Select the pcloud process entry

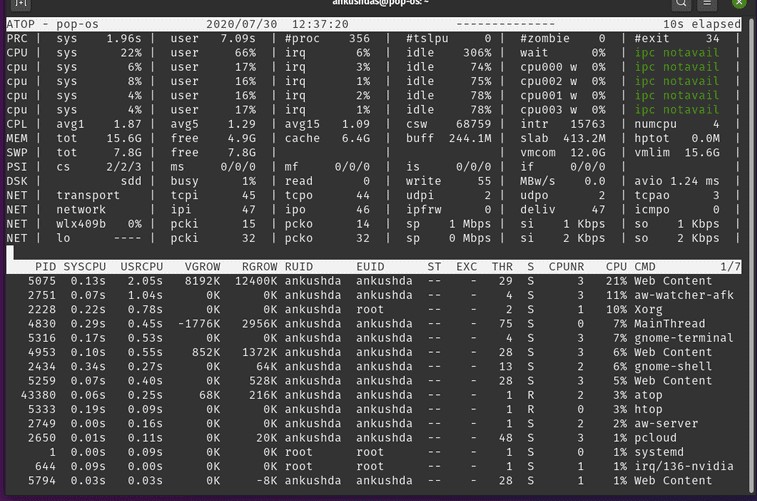(657, 438)
